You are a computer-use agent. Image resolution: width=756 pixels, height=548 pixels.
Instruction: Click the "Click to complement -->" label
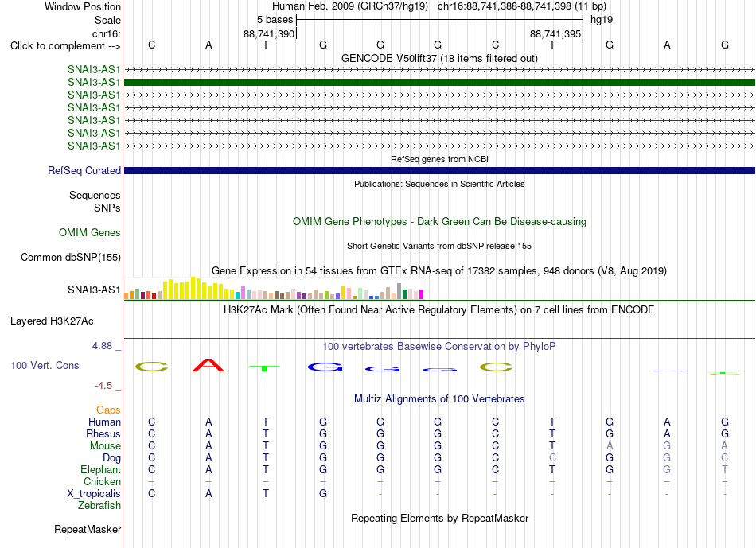(65, 46)
